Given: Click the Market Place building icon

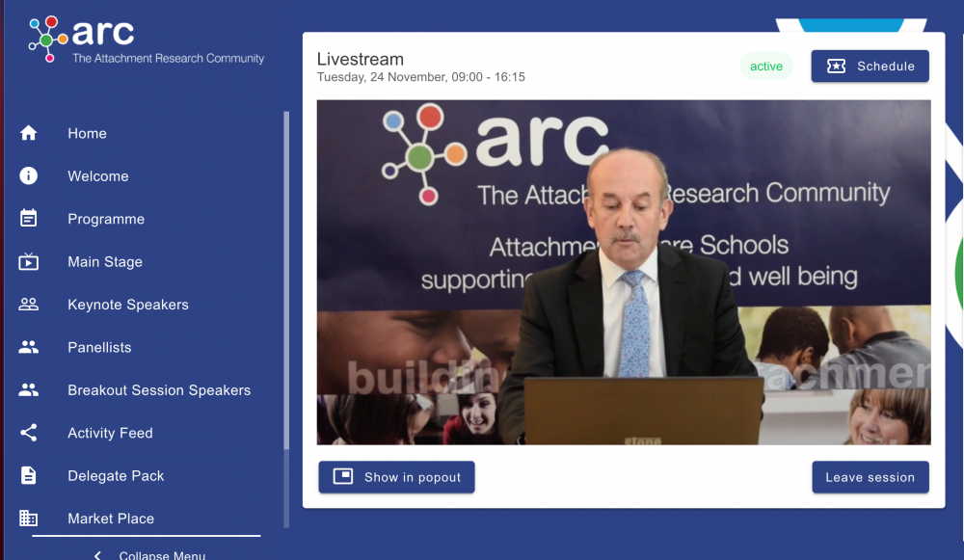Looking at the screenshot, I should click(x=29, y=519).
